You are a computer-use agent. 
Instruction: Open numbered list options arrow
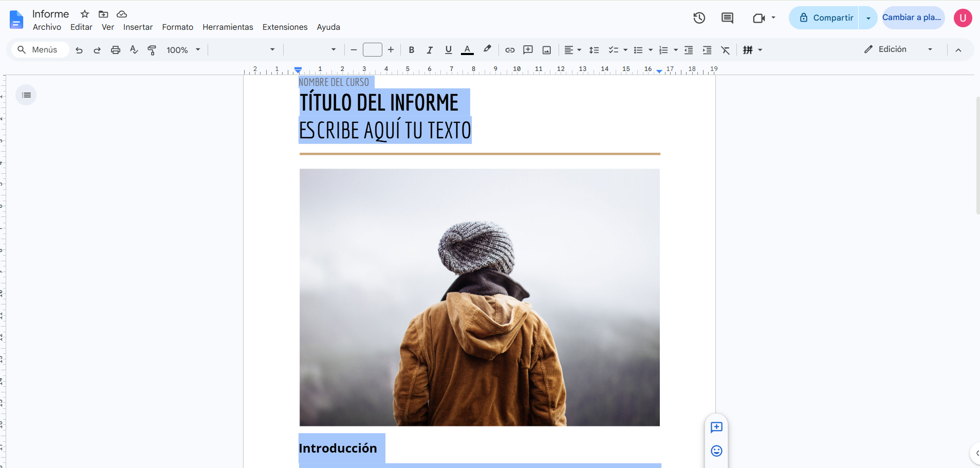click(x=676, y=50)
